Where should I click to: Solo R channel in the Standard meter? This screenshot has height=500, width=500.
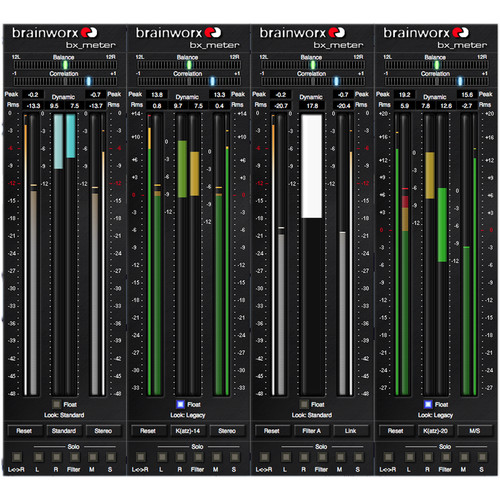pos(56,457)
